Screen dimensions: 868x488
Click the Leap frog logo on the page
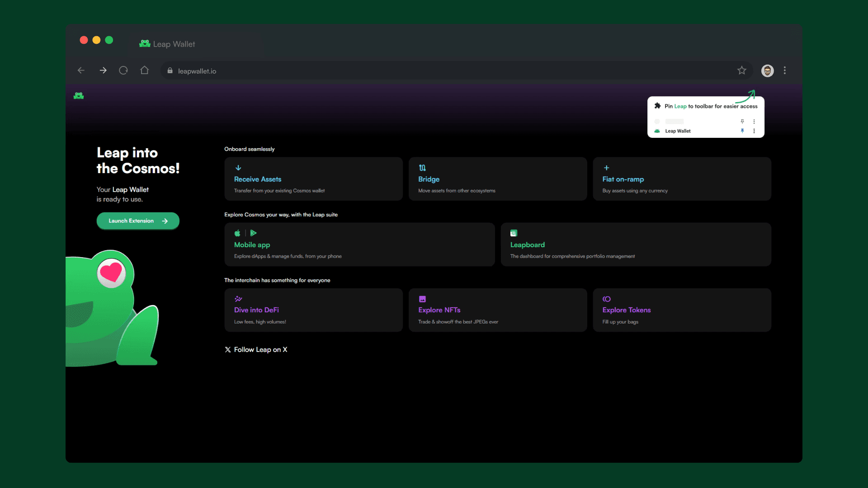click(x=79, y=95)
